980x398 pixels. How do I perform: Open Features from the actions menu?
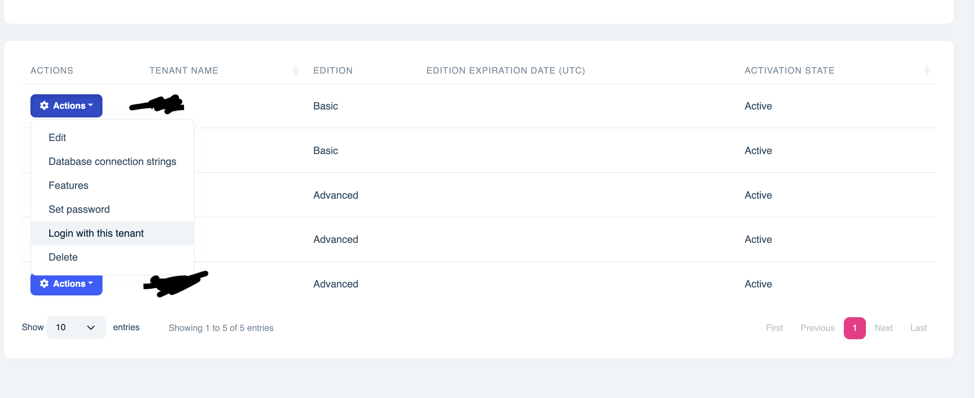68,186
